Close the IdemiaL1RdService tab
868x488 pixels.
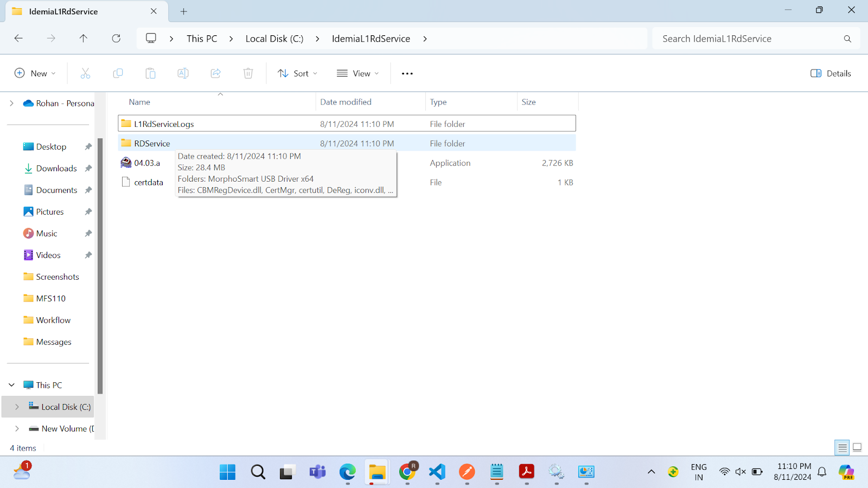pyautogui.click(x=154, y=11)
